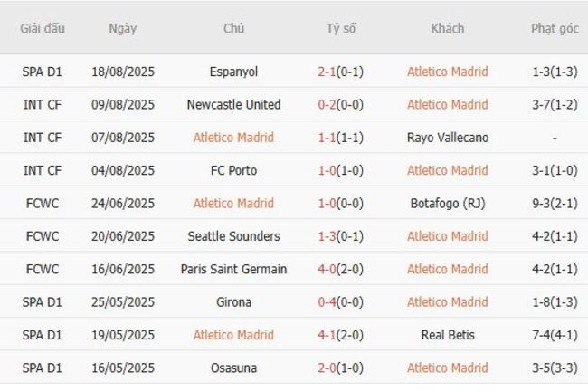Click the 2-1 score of Espanyol match
This screenshot has height=392, width=588.
pos(327,72)
